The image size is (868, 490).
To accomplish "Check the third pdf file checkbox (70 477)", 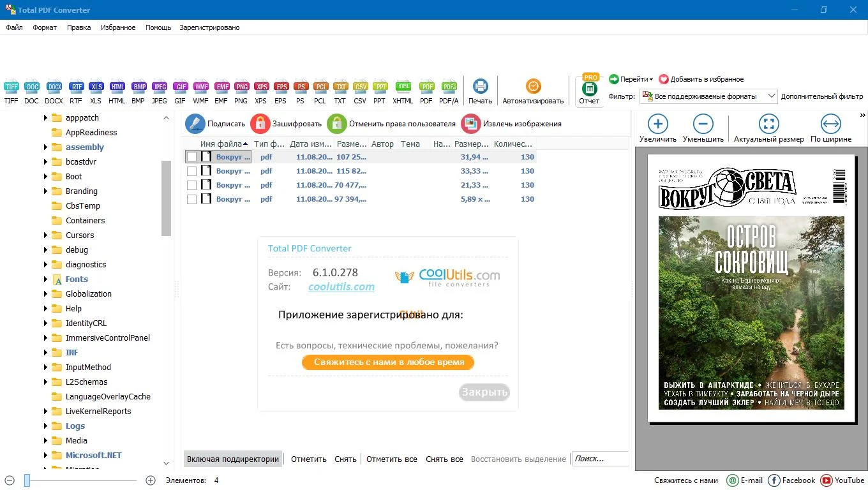I will click(x=191, y=185).
